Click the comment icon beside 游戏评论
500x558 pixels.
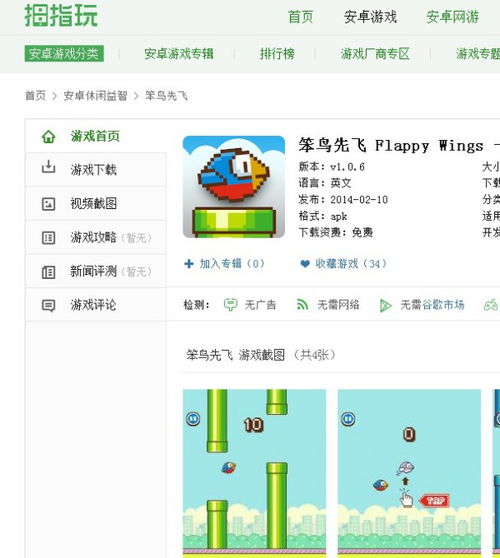[x=48, y=306]
